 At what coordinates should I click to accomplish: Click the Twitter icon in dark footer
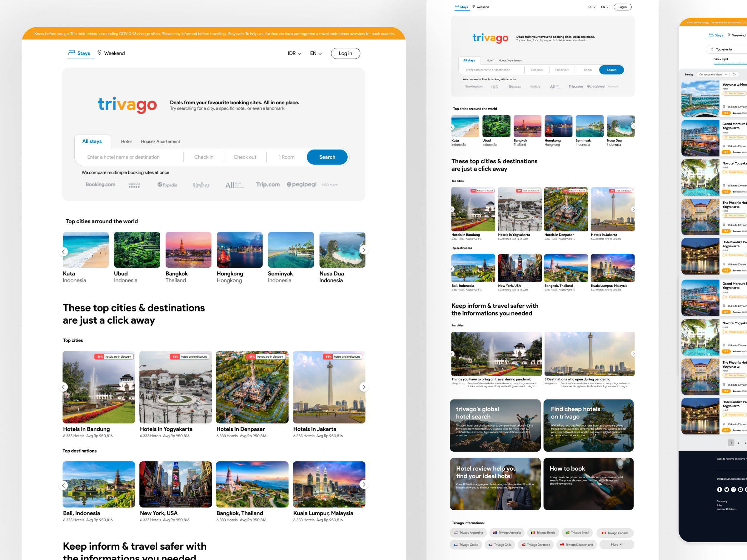pos(726,489)
